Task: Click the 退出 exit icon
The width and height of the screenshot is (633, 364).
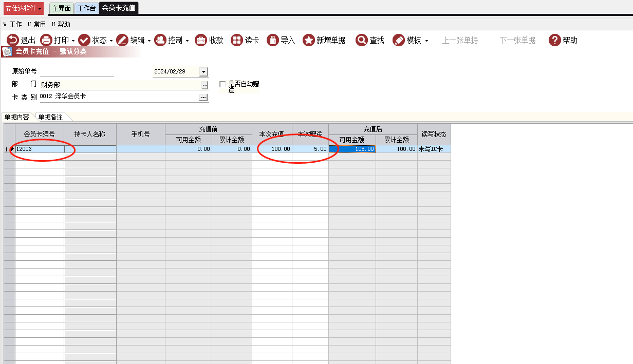Action: coord(12,40)
